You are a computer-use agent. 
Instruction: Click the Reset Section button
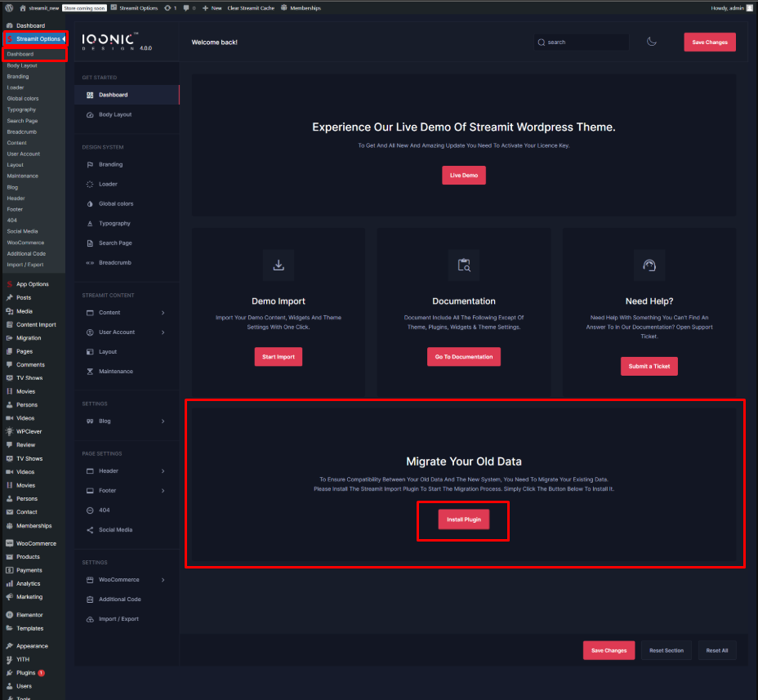(x=667, y=651)
